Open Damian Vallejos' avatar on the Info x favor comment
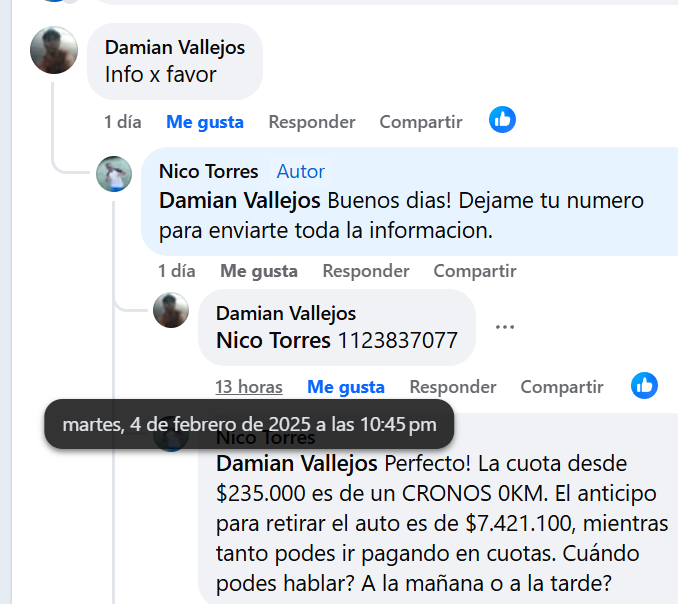This screenshot has width=678, height=604. (54, 50)
